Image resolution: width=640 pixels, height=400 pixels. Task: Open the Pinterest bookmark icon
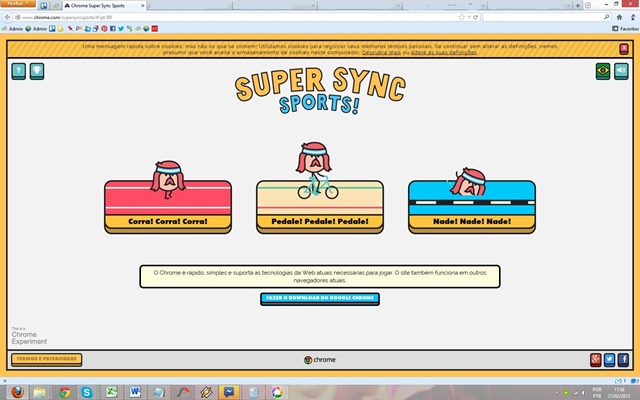tap(104, 29)
